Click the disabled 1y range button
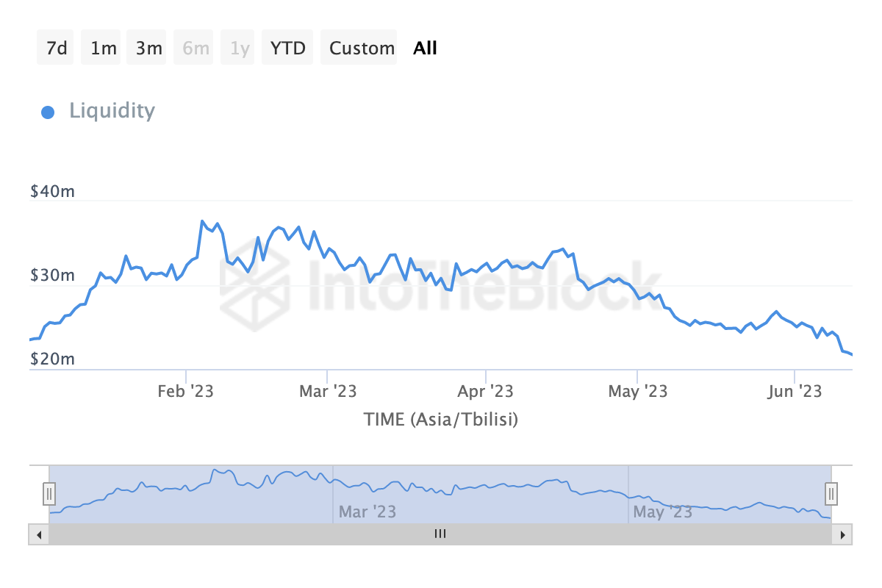882x588 pixels. point(240,49)
